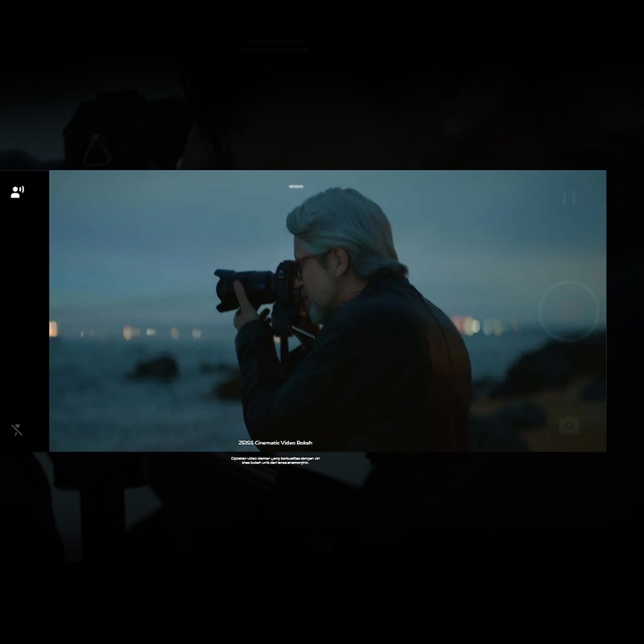Tap the pause recording button

(569, 198)
